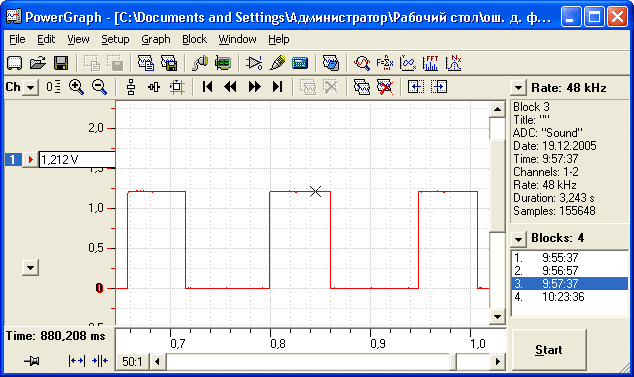634x377 pixels.
Task: Click the 50:1 time scale button
Action: click(133, 361)
